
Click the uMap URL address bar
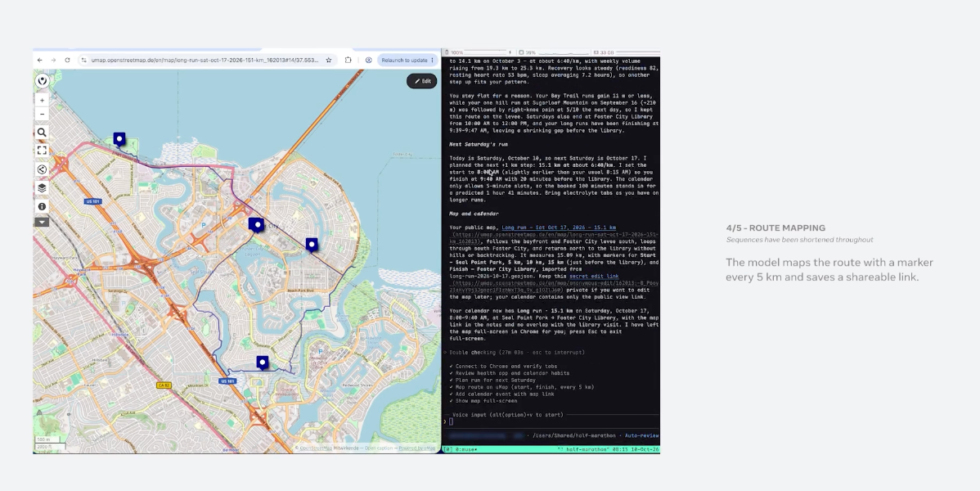[205, 60]
